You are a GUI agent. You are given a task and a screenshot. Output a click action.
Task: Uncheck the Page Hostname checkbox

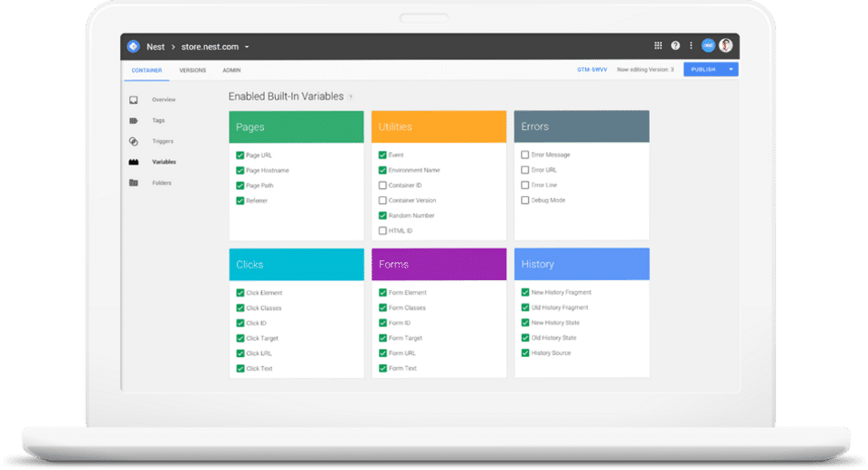[x=241, y=171]
